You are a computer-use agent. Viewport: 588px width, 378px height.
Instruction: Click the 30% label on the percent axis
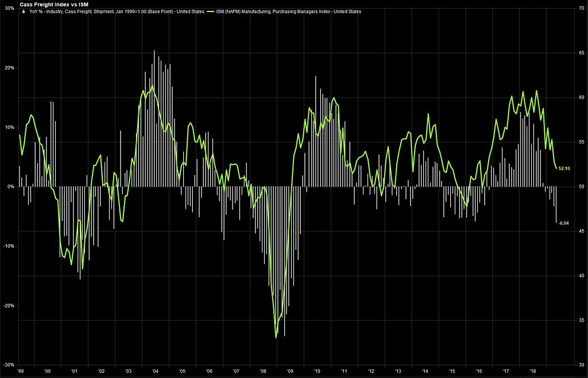[9, 8]
